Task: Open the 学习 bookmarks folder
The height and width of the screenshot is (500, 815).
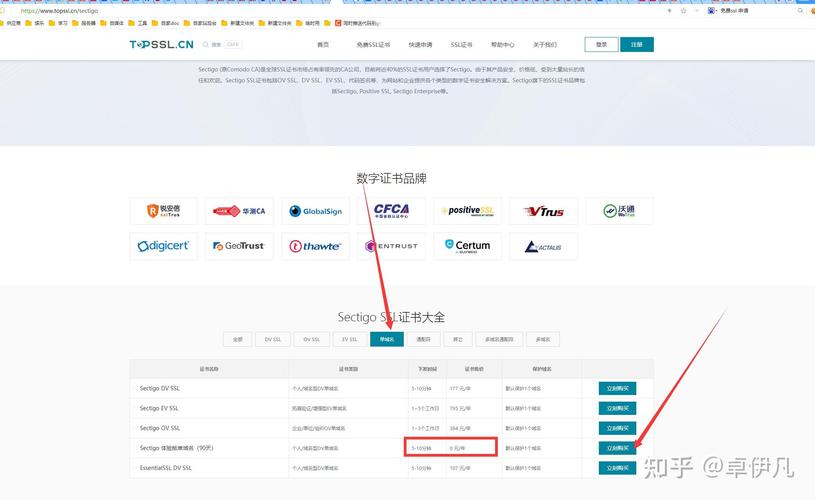Action: click(58, 23)
